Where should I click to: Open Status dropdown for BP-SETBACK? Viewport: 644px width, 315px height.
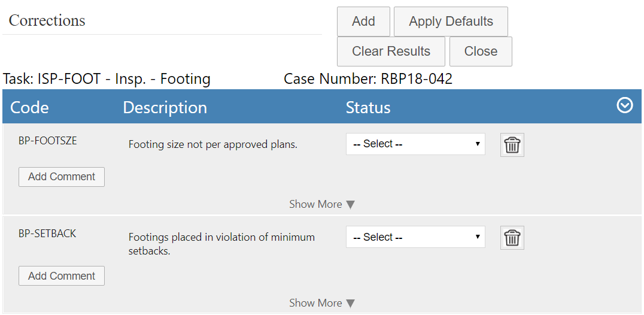pos(415,237)
